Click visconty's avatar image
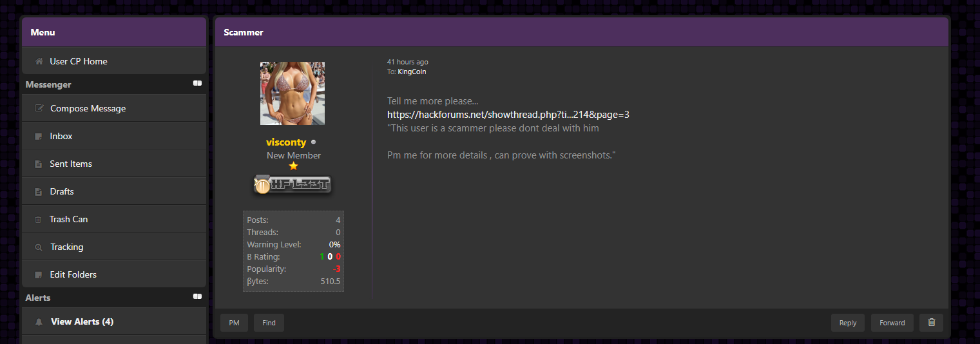The width and height of the screenshot is (980, 344). pyautogui.click(x=293, y=93)
